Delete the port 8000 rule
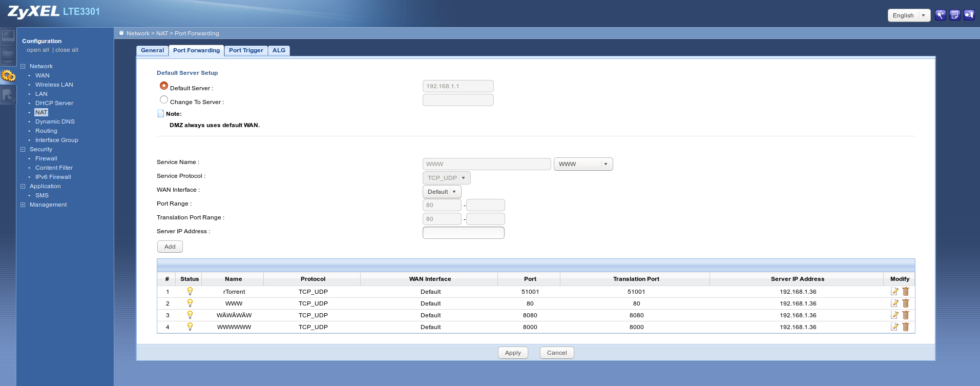Viewport: 980px width, 386px height. pos(906,327)
